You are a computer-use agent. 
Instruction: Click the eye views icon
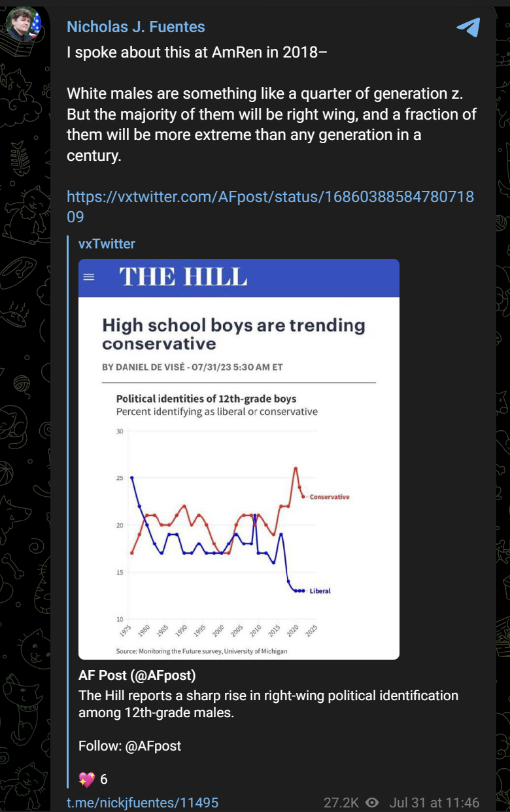point(372,802)
